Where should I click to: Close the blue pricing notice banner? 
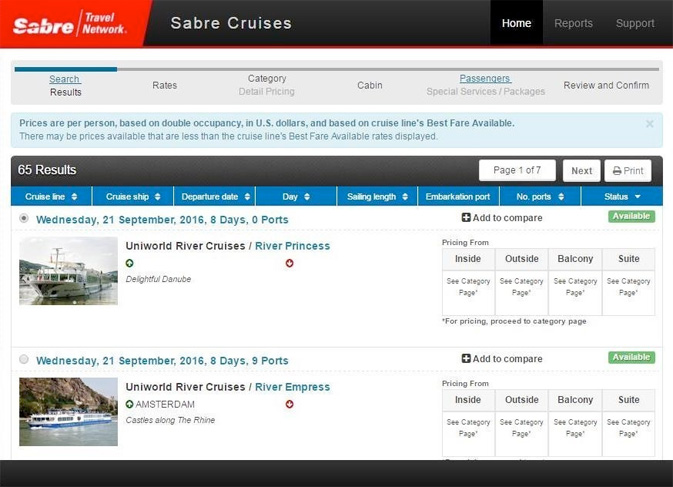coord(649,124)
